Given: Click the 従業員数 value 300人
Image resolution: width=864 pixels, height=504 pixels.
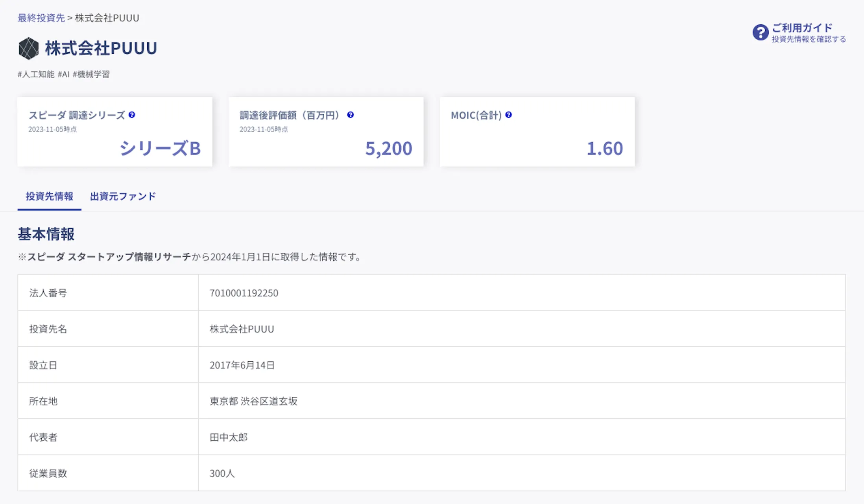Looking at the screenshot, I should point(222,473).
